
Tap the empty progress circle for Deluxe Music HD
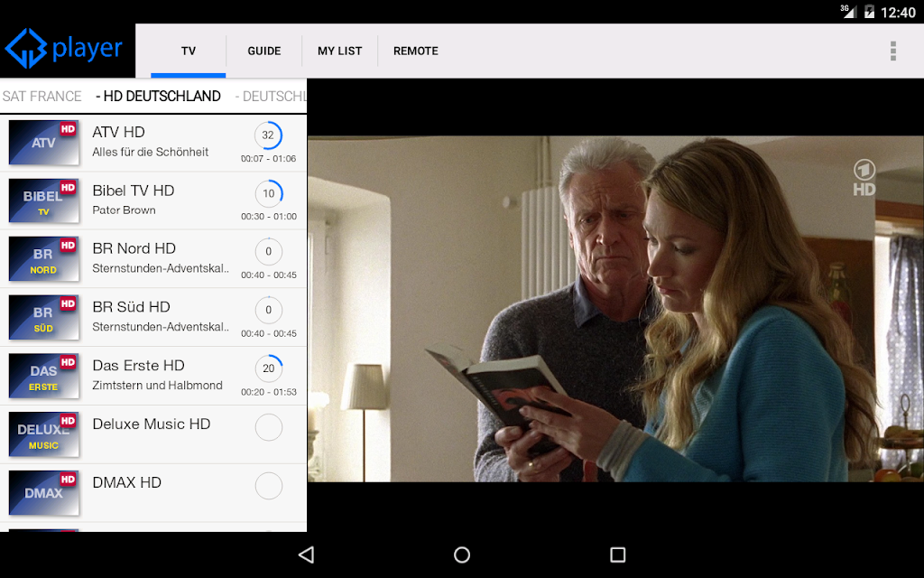point(269,427)
